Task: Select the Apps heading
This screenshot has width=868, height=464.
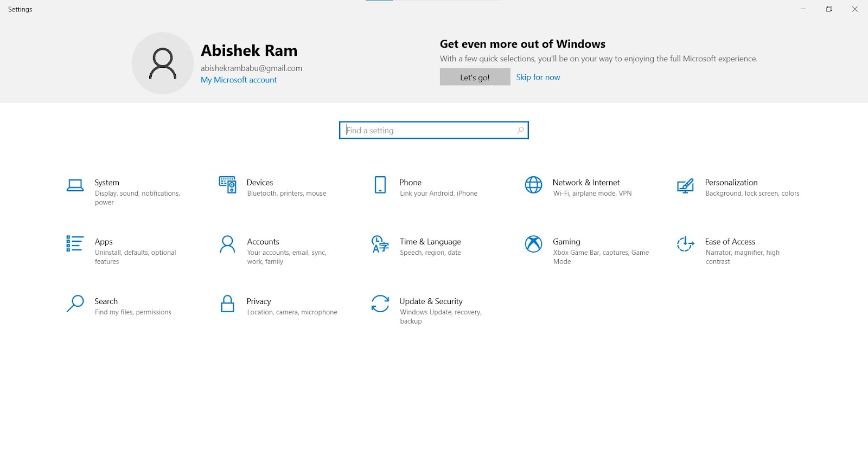Action: click(x=104, y=242)
